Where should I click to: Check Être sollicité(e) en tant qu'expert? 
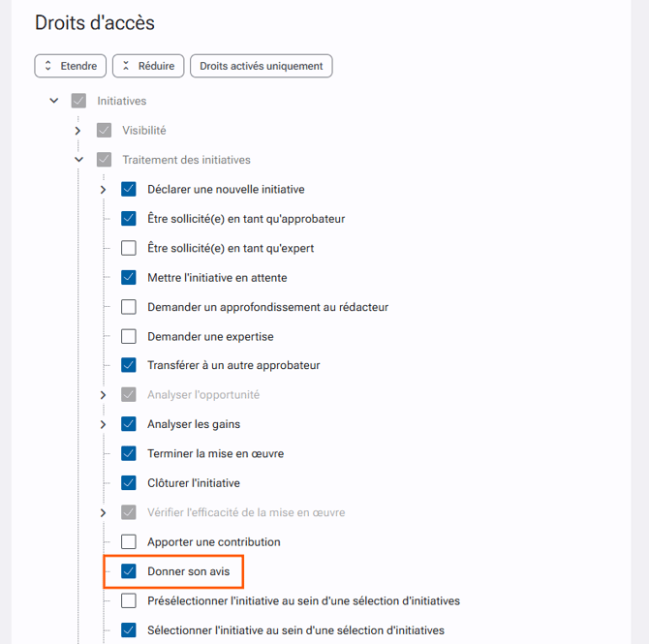128,248
